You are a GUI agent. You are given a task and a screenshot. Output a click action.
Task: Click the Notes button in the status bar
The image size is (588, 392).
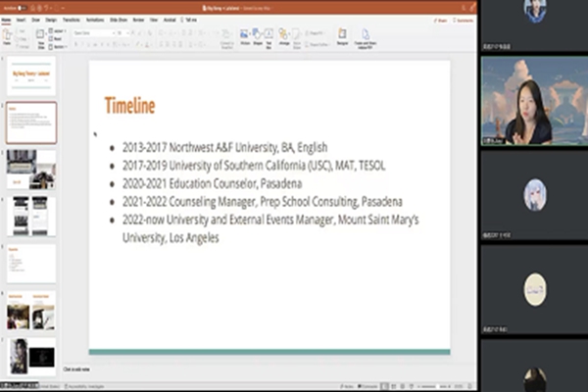tap(347, 386)
